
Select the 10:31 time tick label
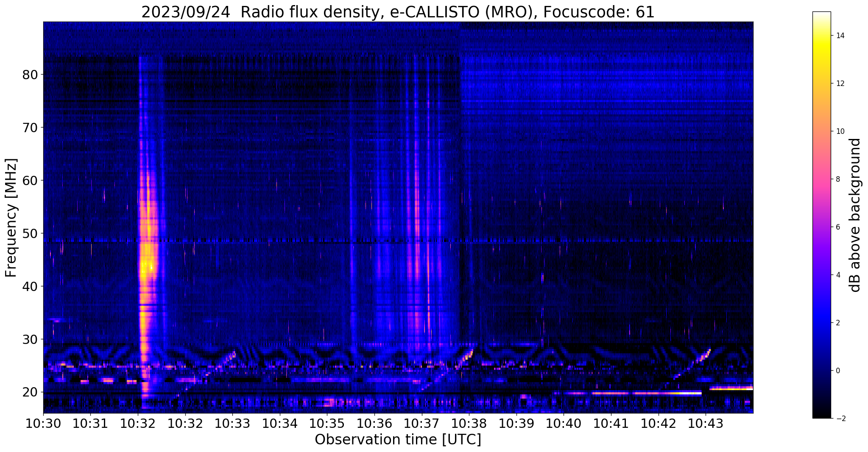(90, 424)
